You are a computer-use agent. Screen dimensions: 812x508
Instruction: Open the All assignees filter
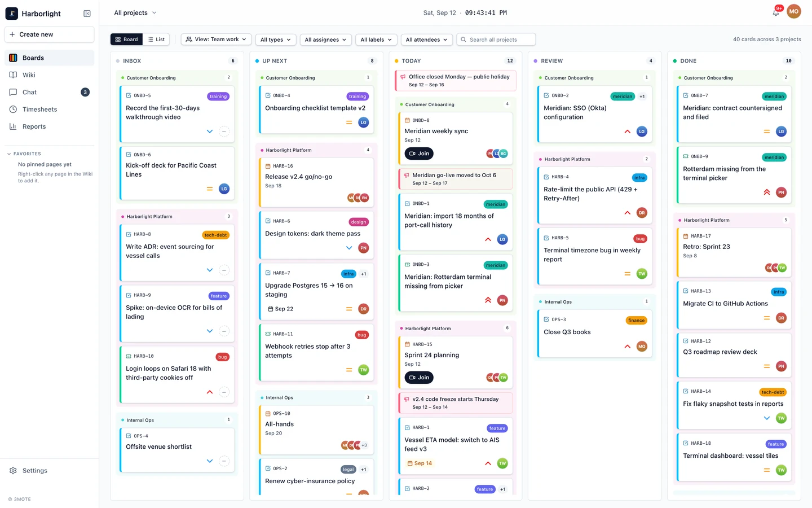[326, 40]
